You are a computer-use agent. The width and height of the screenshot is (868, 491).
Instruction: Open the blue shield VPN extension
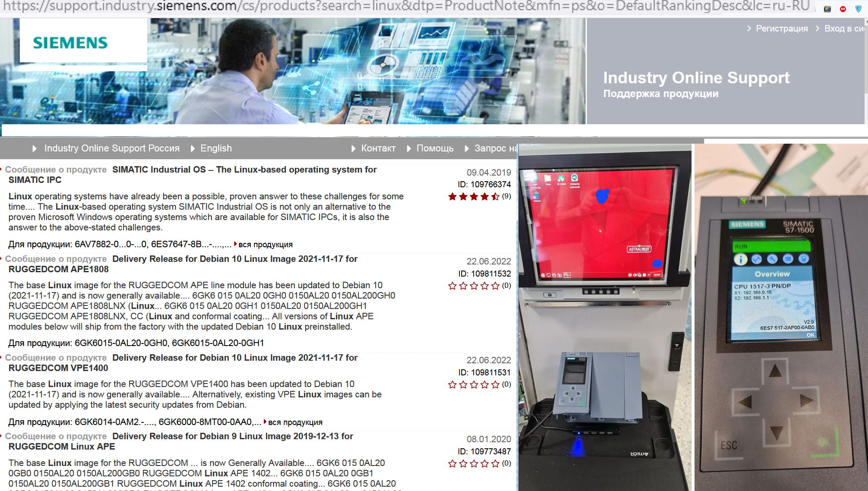(858, 9)
